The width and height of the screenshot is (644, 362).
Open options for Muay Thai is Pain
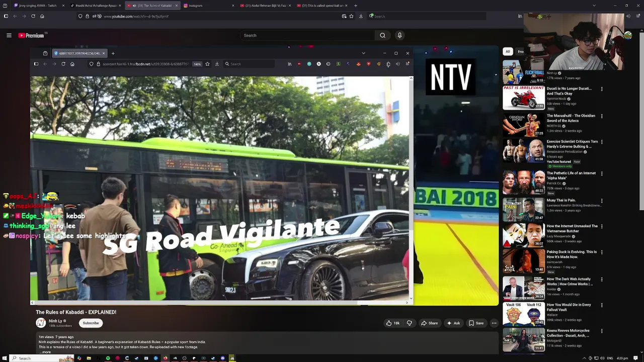602,201
